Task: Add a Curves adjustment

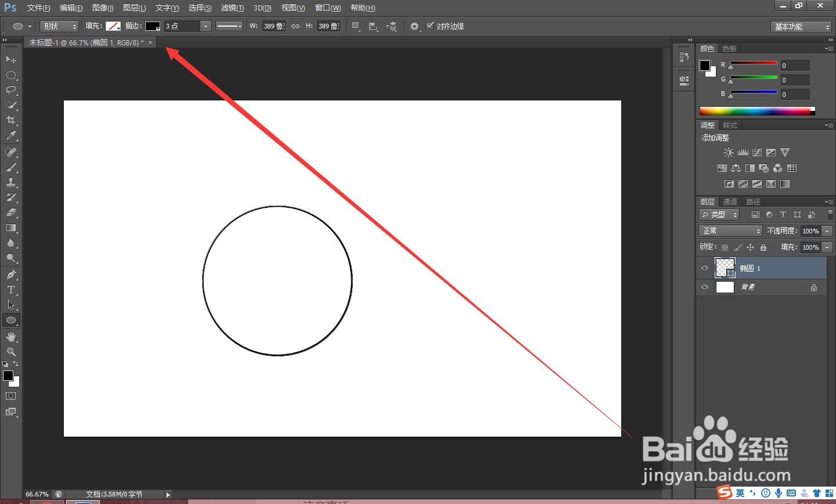Action: click(x=757, y=153)
